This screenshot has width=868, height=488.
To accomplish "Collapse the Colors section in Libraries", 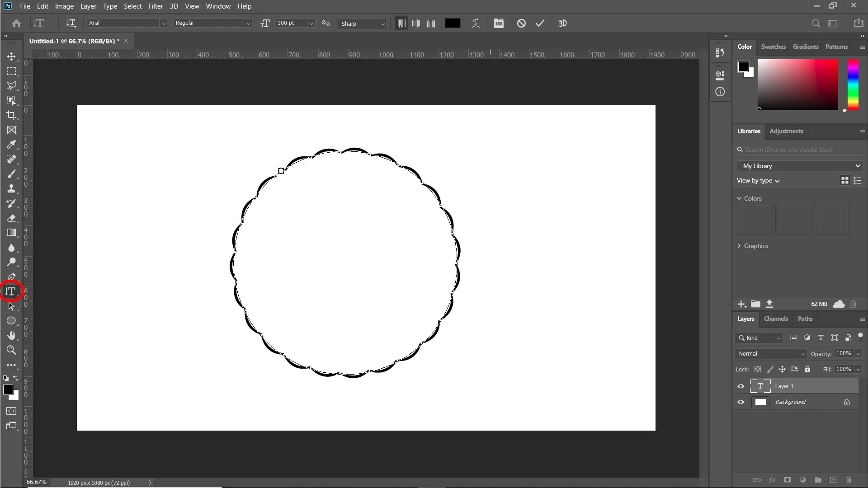I will (x=739, y=198).
